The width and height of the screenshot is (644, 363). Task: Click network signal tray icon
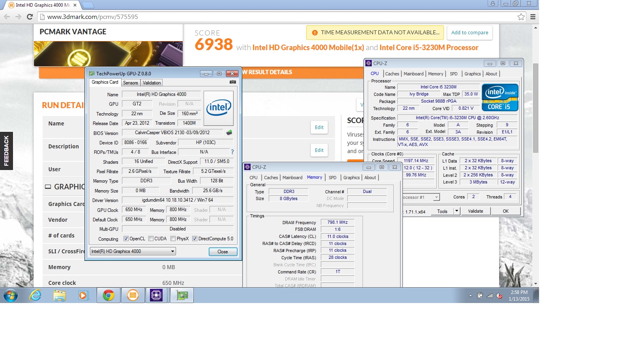(490, 296)
